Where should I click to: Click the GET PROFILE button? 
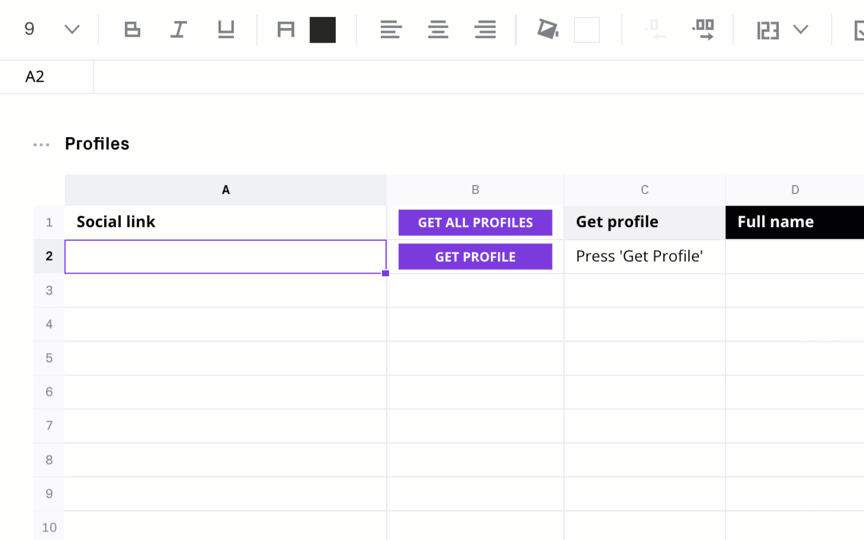475,257
